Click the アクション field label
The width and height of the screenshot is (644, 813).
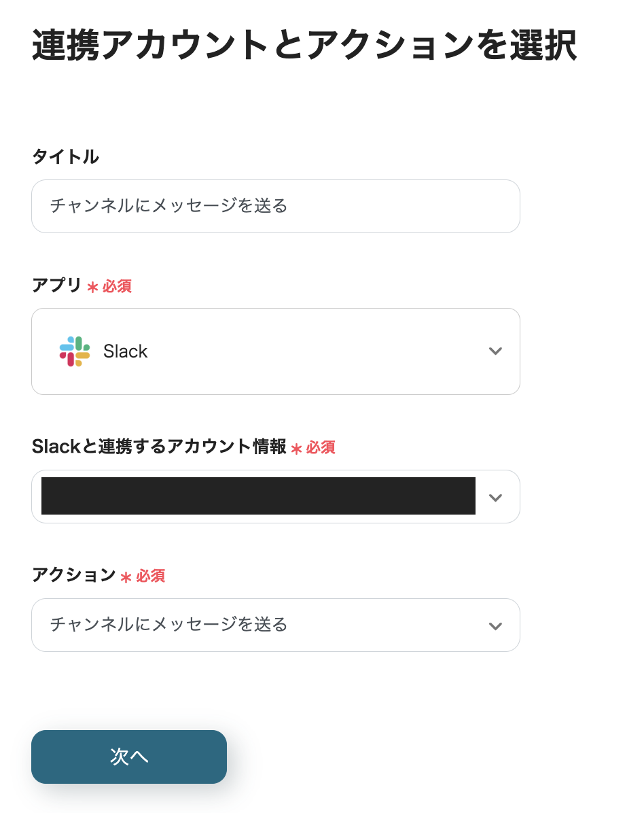(73, 575)
